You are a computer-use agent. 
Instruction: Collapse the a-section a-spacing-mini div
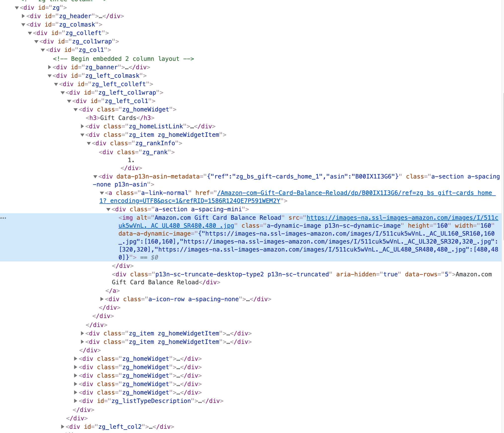pos(108,209)
